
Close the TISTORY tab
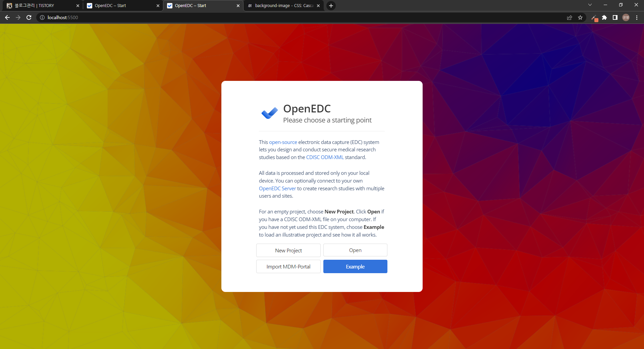(x=78, y=6)
